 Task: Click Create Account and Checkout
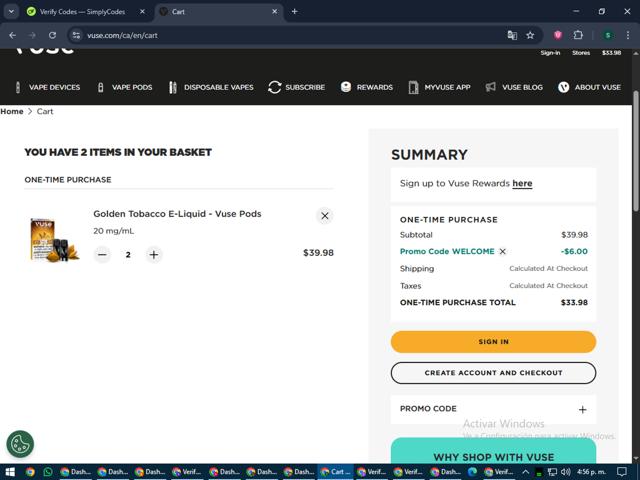(x=493, y=373)
